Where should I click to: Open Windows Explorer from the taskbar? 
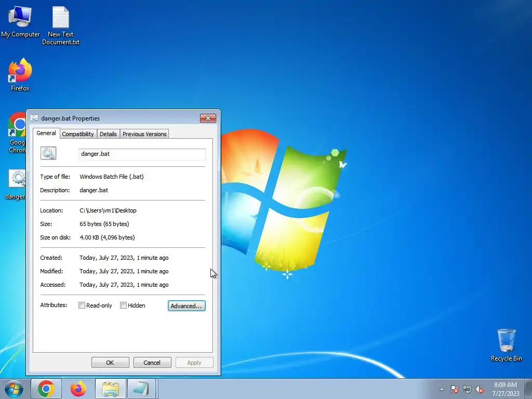click(111, 389)
